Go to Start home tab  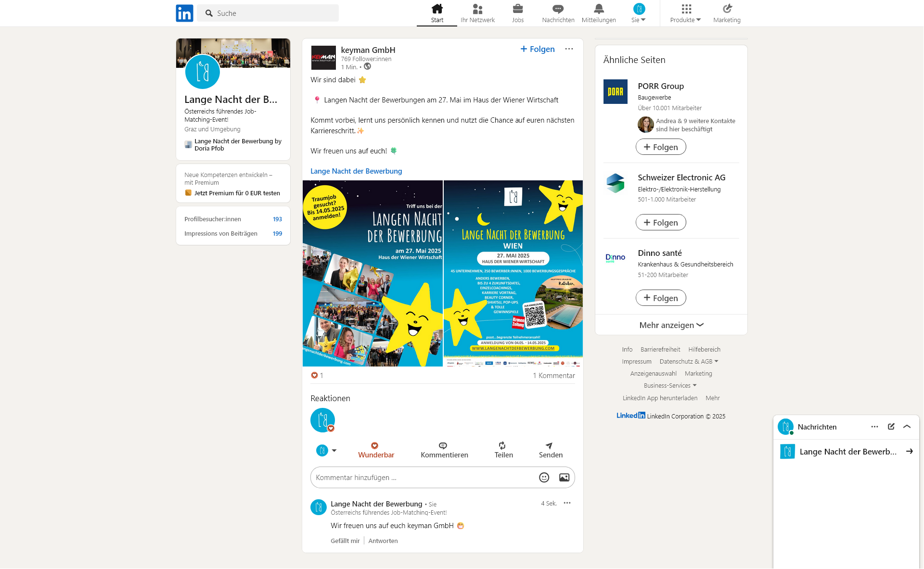(437, 13)
